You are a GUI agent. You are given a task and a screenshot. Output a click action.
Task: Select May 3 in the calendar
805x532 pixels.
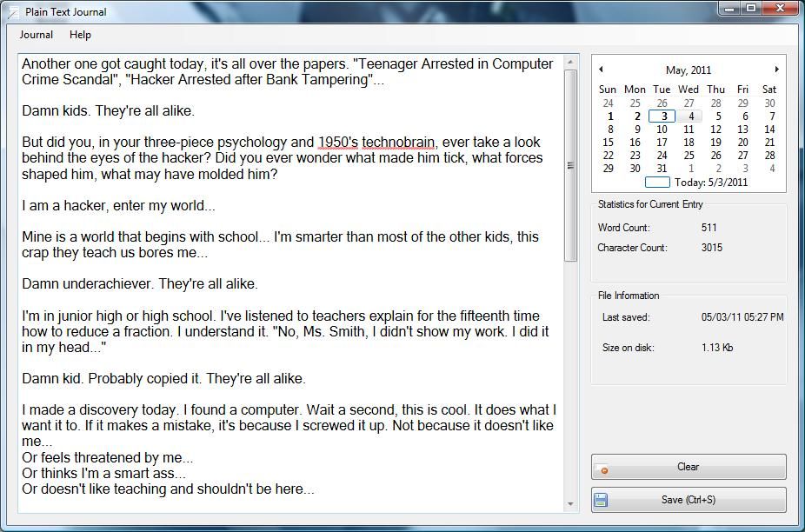point(662,116)
